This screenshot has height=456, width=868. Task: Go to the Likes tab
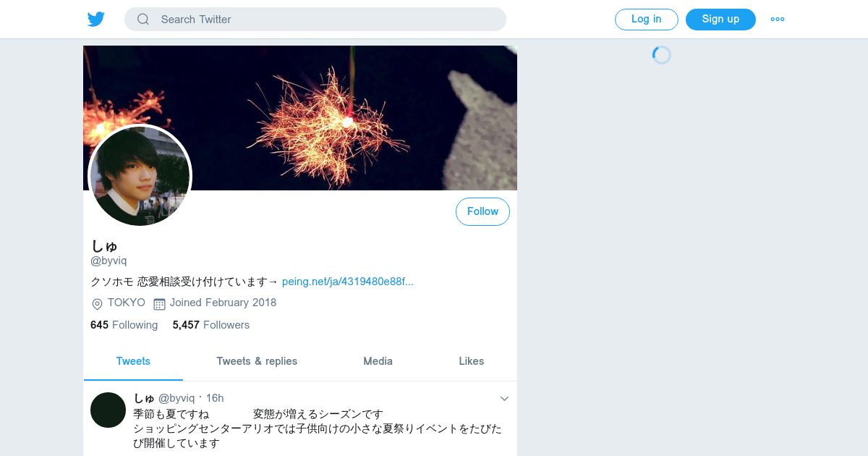[x=472, y=361]
